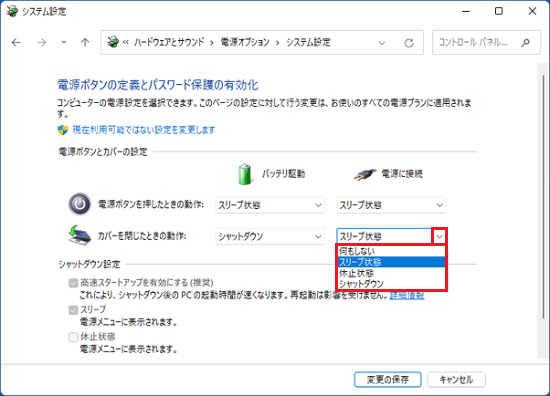Select シャットダウン in the dropdown list
The image size is (550, 396).
pos(391,284)
